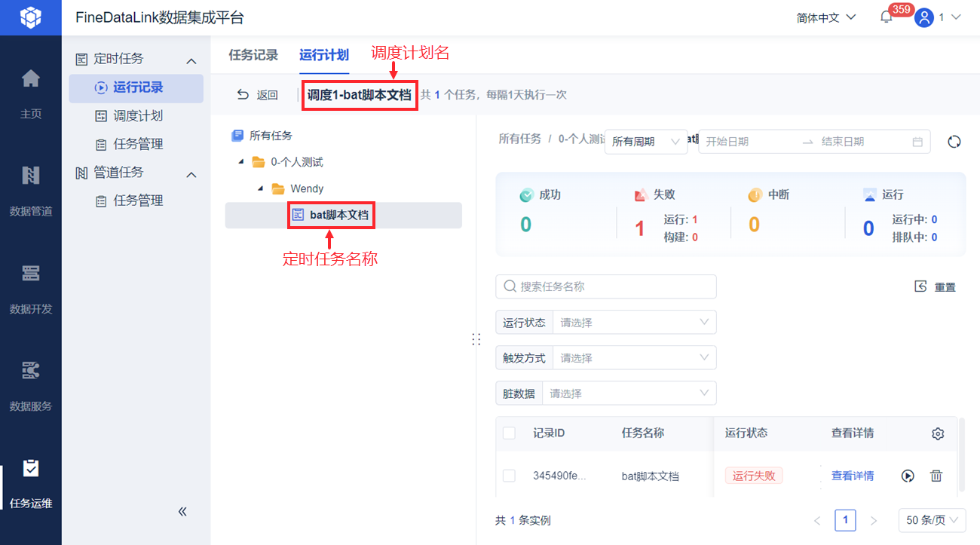Click the table column settings gear
This screenshot has width=980, height=545.
(x=938, y=433)
